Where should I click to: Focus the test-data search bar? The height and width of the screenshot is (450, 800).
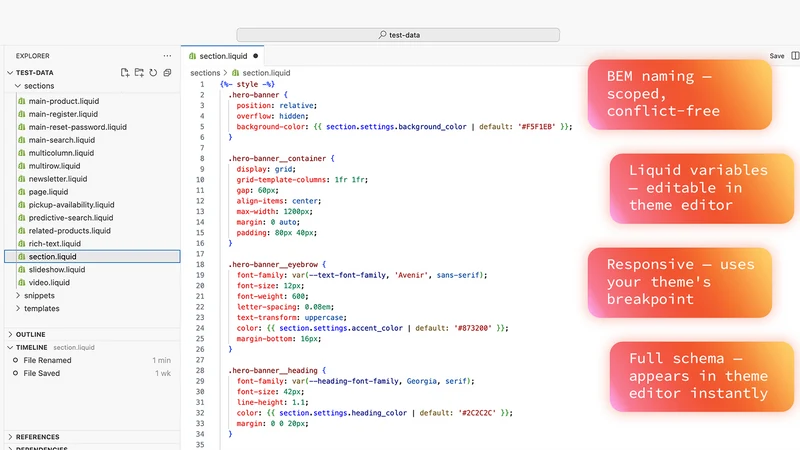398,35
